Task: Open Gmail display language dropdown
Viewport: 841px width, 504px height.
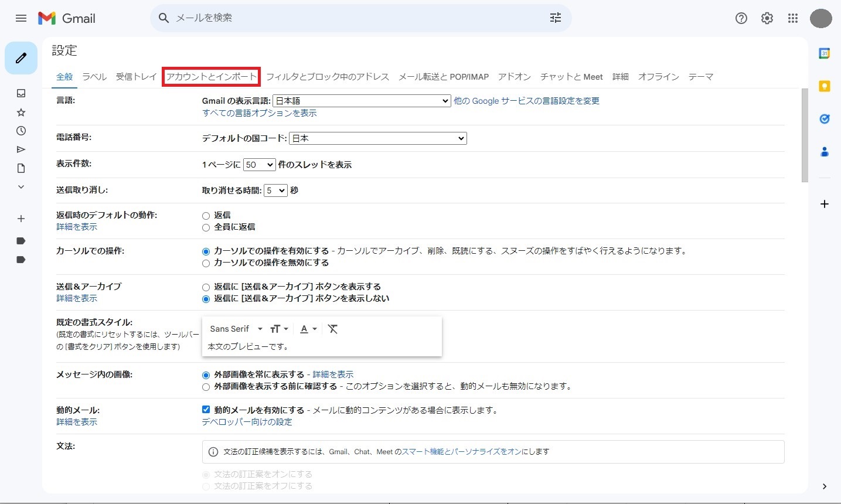Action: pos(362,101)
